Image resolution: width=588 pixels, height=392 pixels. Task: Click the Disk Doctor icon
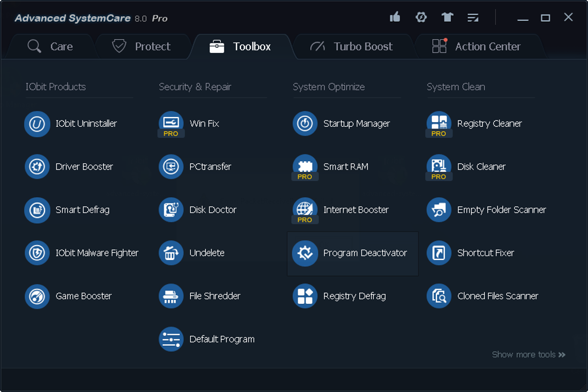tap(171, 210)
